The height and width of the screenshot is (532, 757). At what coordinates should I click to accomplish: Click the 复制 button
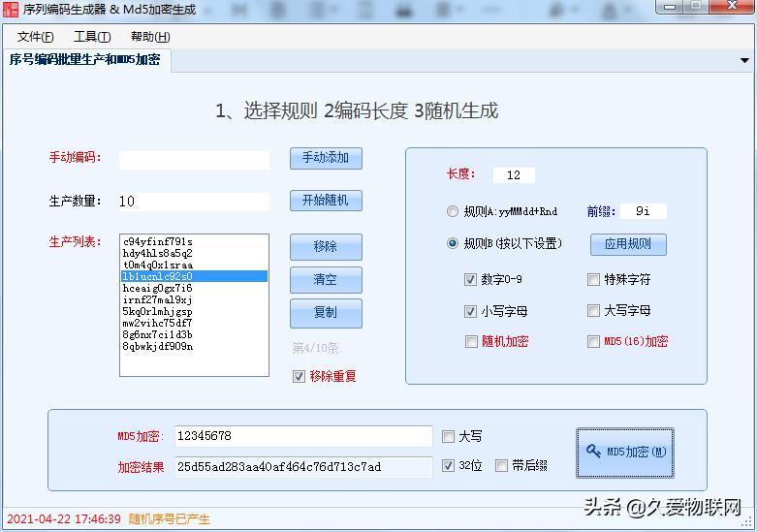(x=326, y=312)
